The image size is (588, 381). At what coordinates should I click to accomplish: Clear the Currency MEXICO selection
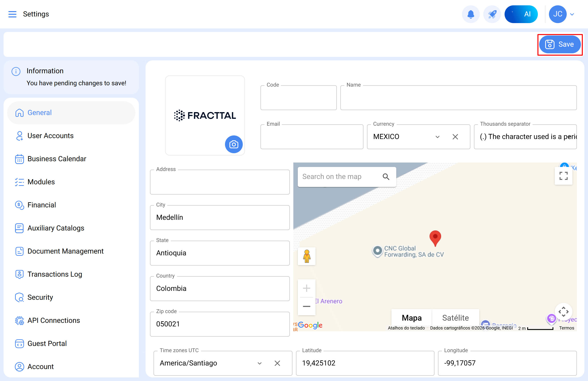pos(455,137)
